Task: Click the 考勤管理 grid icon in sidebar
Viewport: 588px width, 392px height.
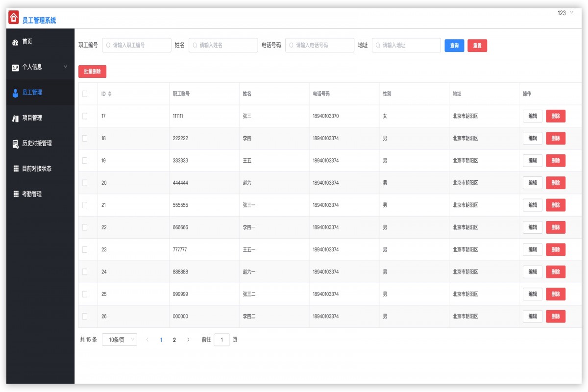Action: (15, 194)
